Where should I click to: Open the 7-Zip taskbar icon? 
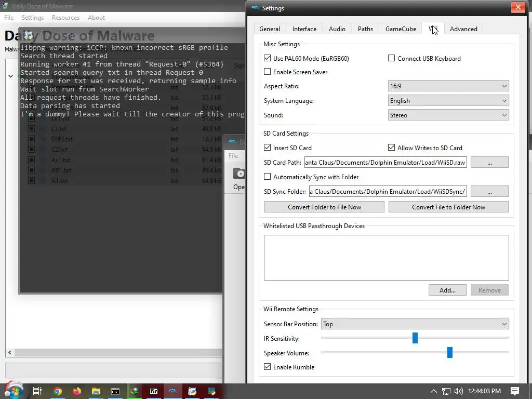click(154, 391)
